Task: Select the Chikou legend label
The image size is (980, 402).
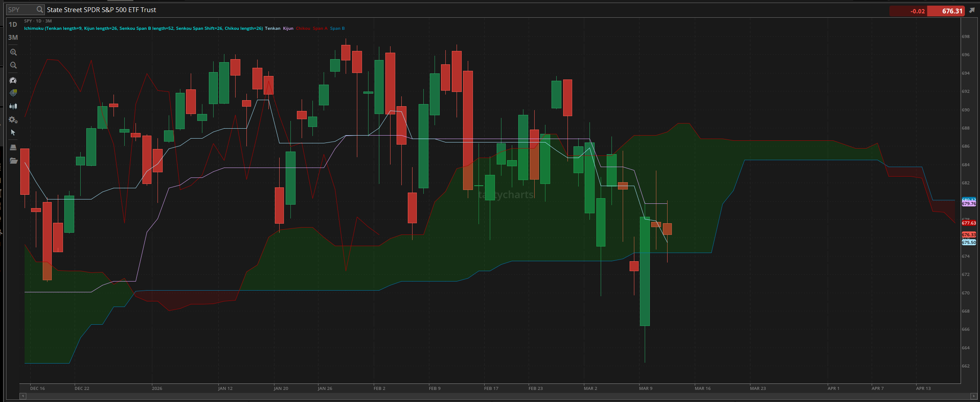Action: coord(303,28)
